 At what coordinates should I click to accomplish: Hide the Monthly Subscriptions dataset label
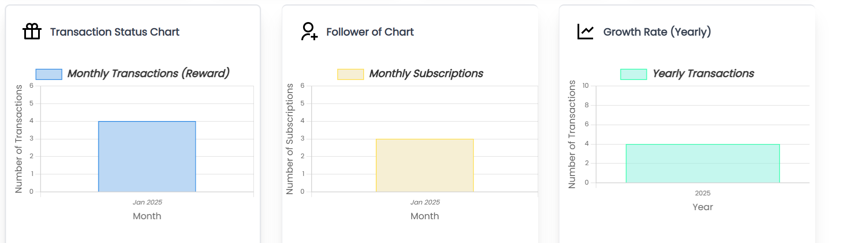426,74
